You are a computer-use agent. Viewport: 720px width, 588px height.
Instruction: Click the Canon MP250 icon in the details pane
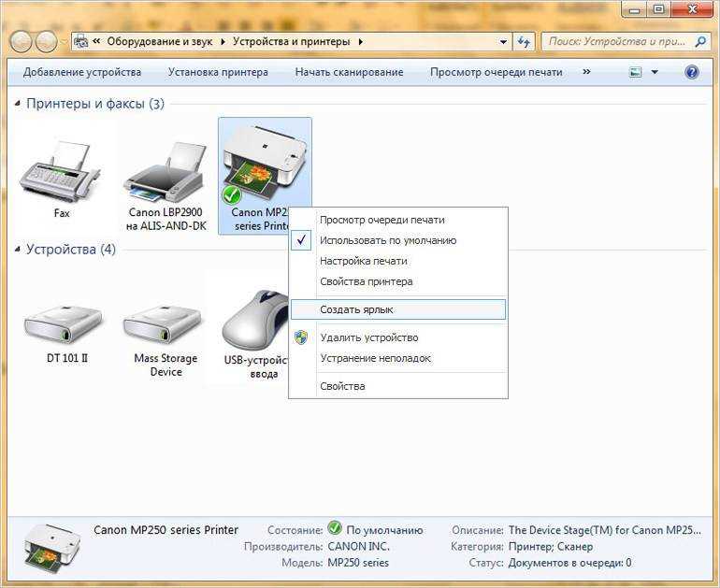click(x=52, y=550)
